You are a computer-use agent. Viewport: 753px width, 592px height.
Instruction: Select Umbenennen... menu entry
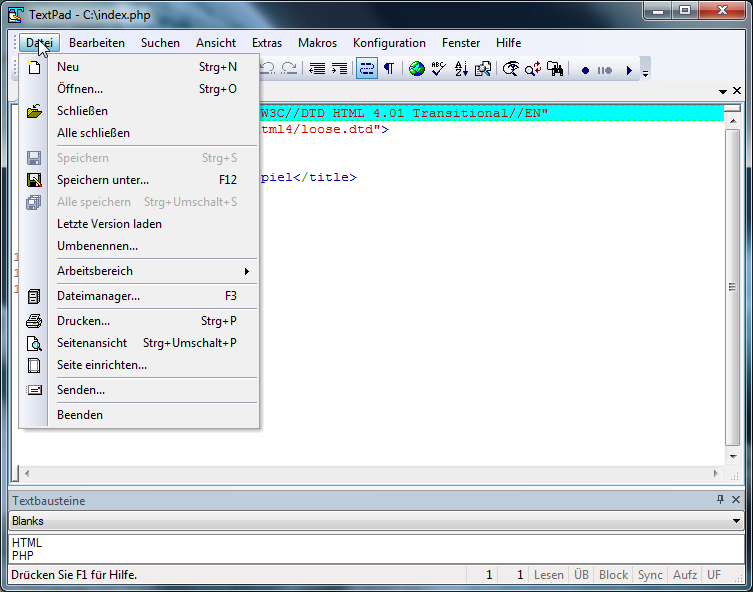pyautogui.click(x=139, y=246)
